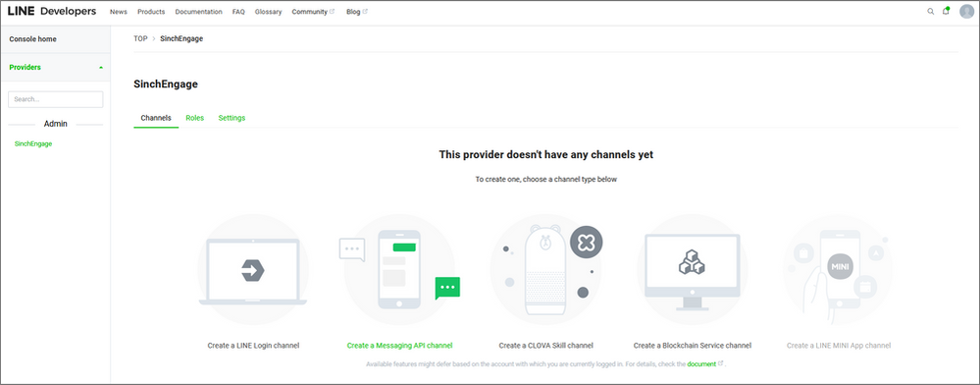The width and height of the screenshot is (980, 385).
Task: Click Create a LINE MINI App channel
Action: [839, 346]
